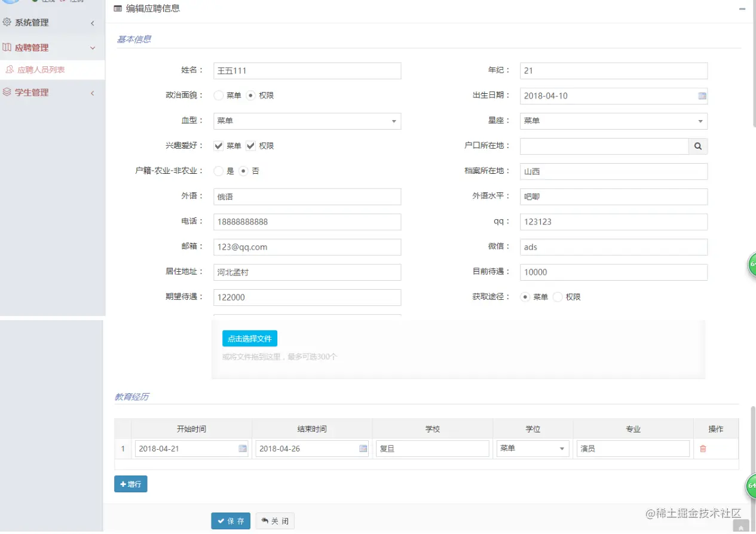This screenshot has width=756, height=534.
Task: Open the 血型 dropdown
Action: pos(307,121)
